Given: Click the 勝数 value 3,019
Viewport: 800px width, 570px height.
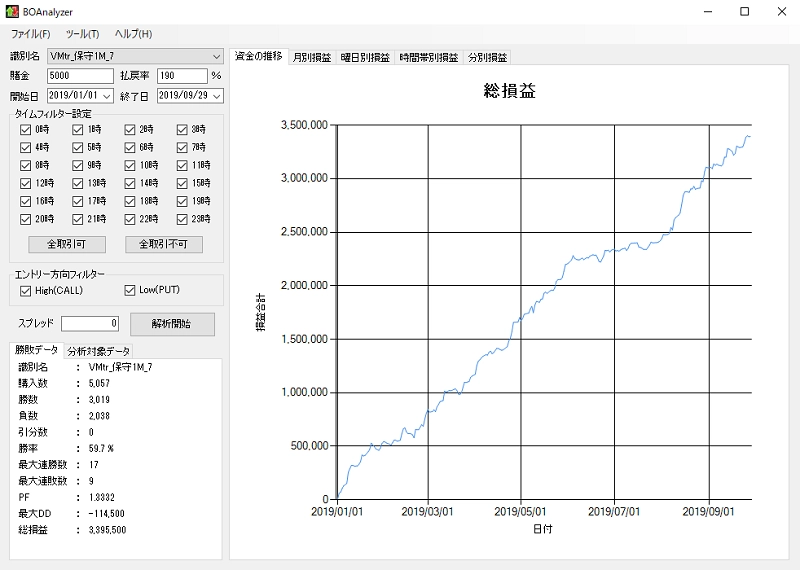Looking at the screenshot, I should 99,400.
